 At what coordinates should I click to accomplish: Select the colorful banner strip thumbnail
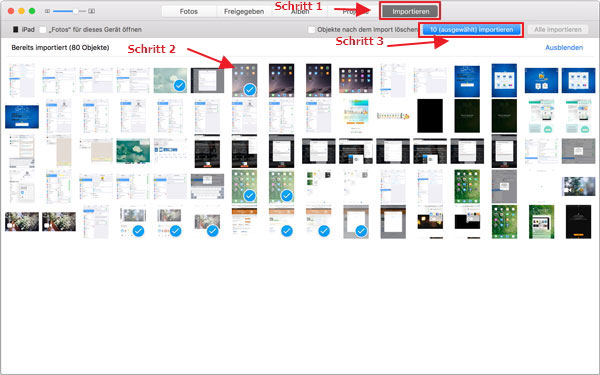(393, 116)
